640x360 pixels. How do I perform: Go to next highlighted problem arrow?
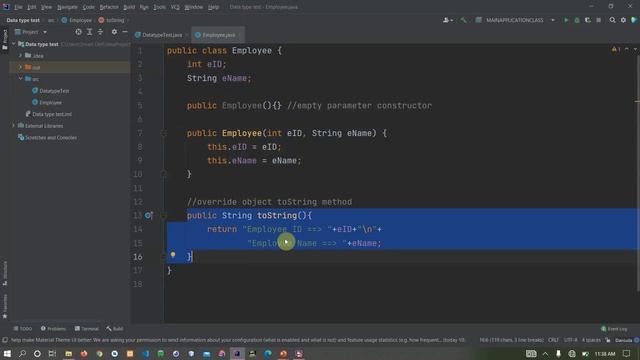click(x=635, y=49)
